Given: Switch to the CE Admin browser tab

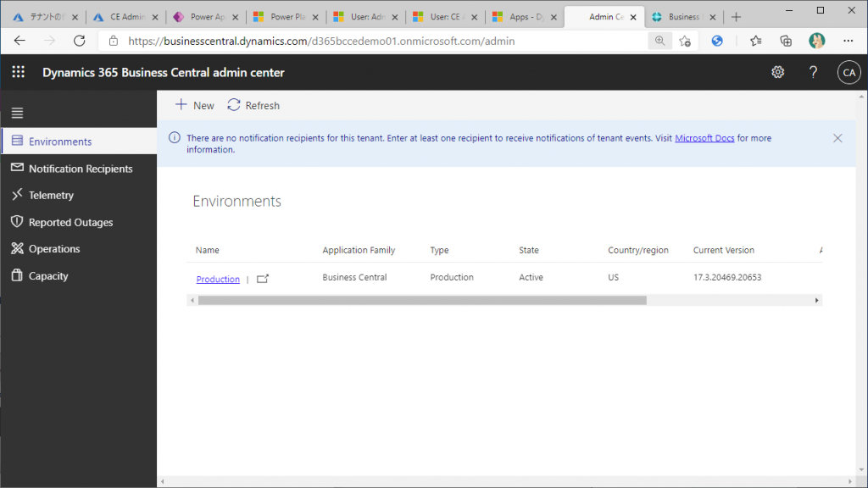Looking at the screenshot, I should pos(125,17).
